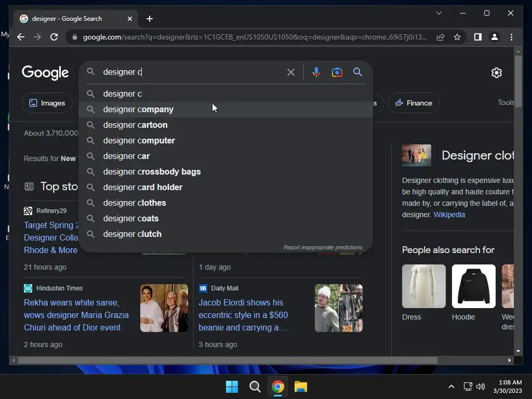Open Refinery29 Target Spring article link
Viewport: 532px width, 399px height.
click(51, 237)
